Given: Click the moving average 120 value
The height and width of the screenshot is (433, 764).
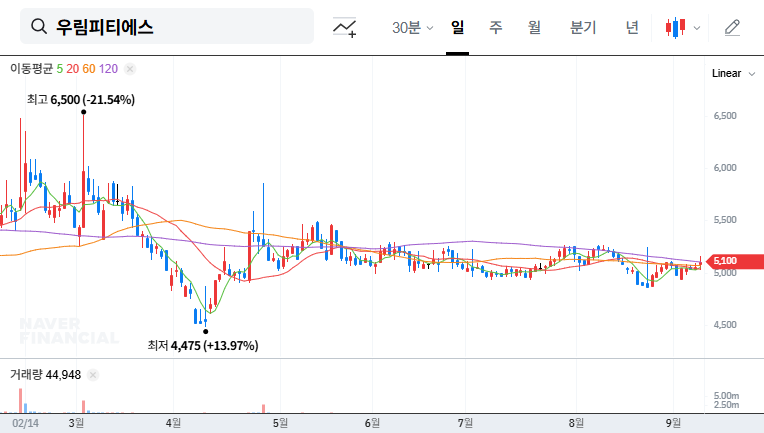Looking at the screenshot, I should (108, 69).
